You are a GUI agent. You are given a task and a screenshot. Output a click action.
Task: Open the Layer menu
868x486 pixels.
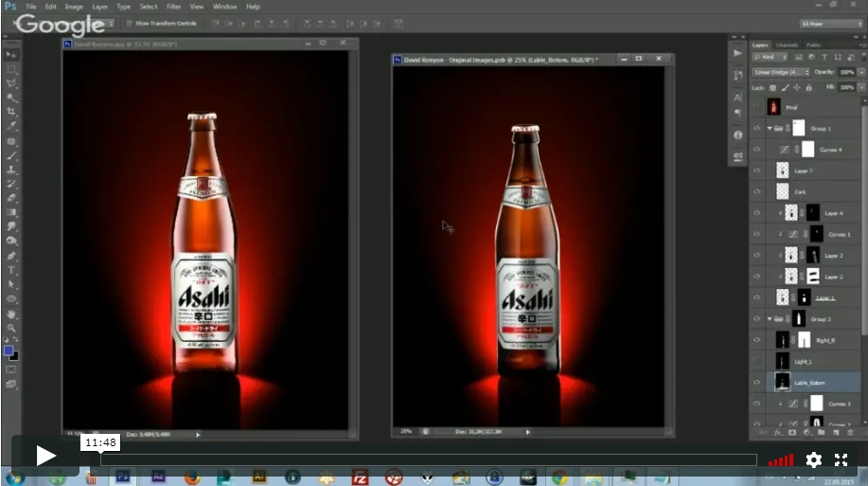pos(99,7)
